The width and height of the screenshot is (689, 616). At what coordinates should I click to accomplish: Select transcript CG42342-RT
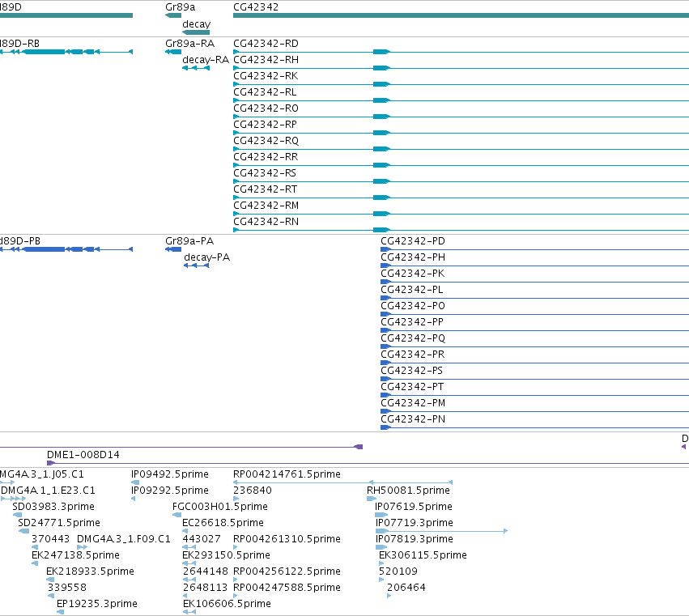(265, 189)
